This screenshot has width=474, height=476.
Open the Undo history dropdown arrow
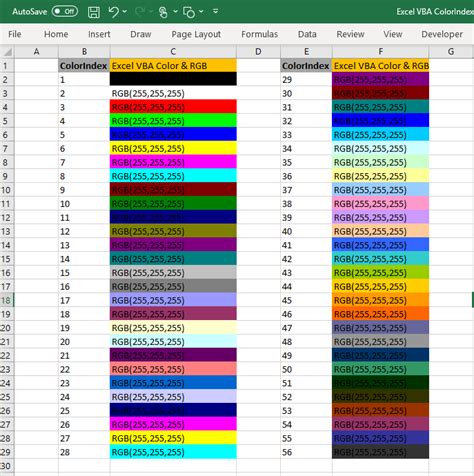pyautogui.click(x=125, y=12)
